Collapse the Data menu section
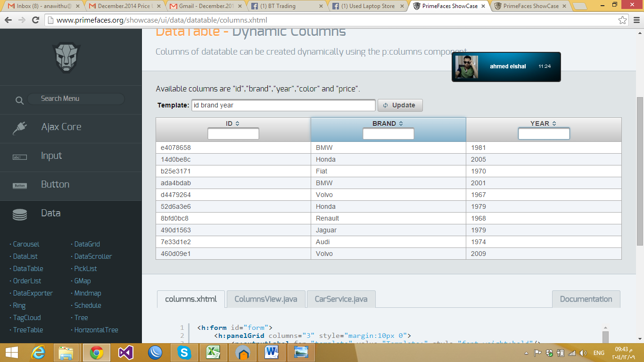The image size is (644, 362). tap(50, 213)
